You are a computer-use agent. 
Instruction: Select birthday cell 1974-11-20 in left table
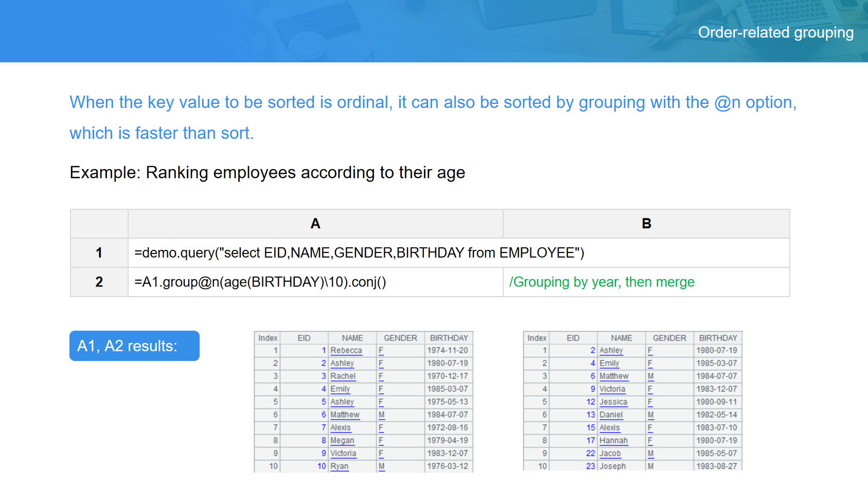(447, 351)
